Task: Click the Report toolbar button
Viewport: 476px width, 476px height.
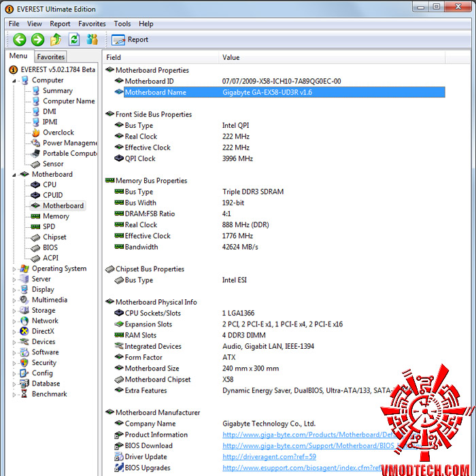Action: 130,39
